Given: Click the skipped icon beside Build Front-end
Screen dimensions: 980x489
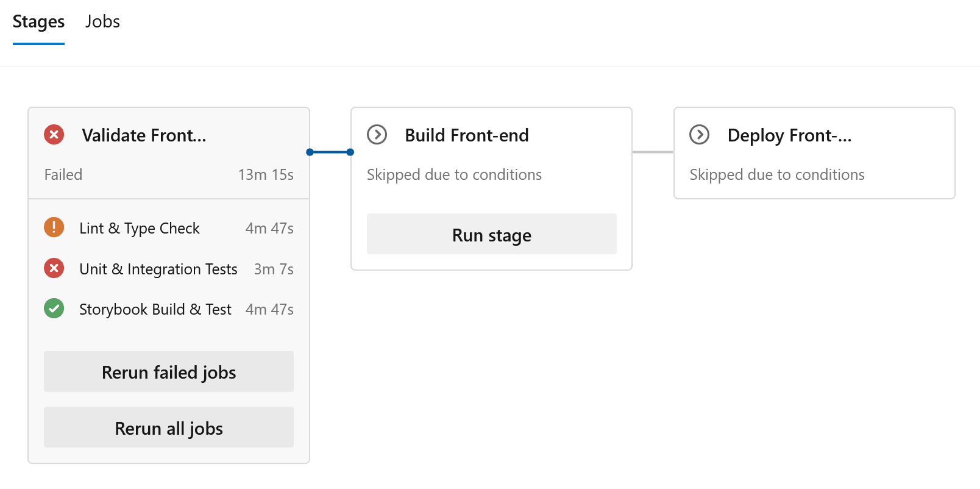Looking at the screenshot, I should click(377, 135).
